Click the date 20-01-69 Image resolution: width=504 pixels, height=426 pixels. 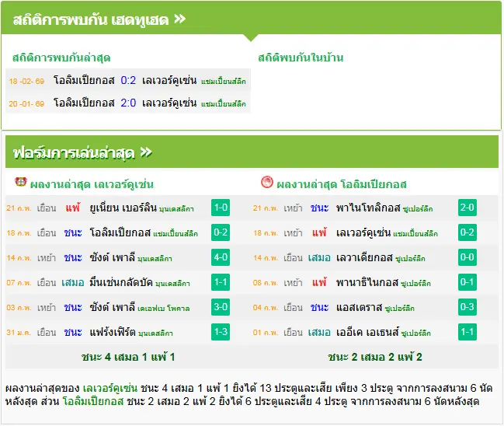click(26, 104)
